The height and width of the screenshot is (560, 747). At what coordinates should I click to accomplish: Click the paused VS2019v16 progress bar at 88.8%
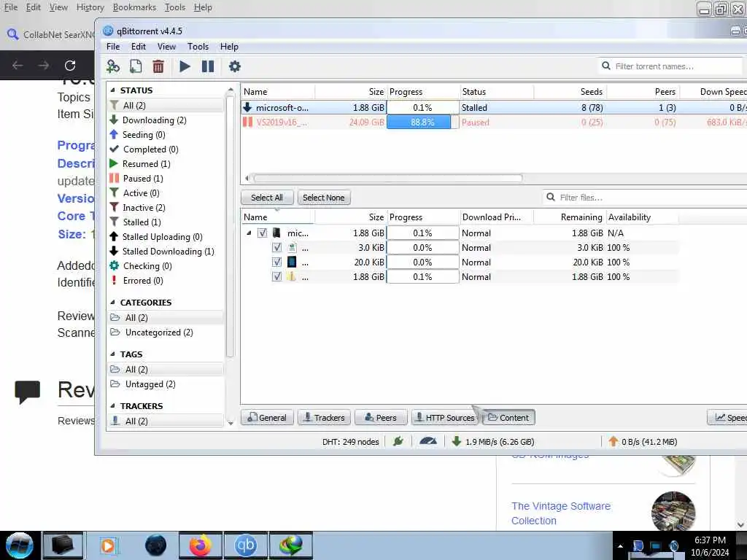click(422, 122)
